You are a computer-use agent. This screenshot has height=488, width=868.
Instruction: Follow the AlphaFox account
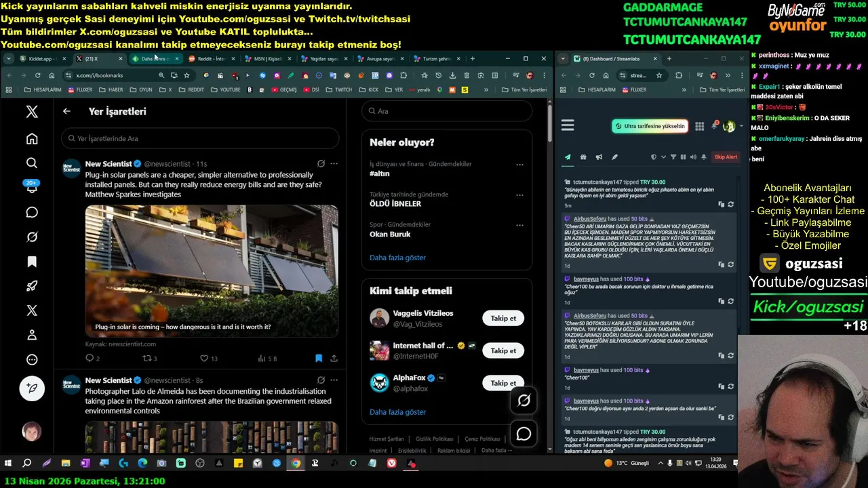coord(503,383)
